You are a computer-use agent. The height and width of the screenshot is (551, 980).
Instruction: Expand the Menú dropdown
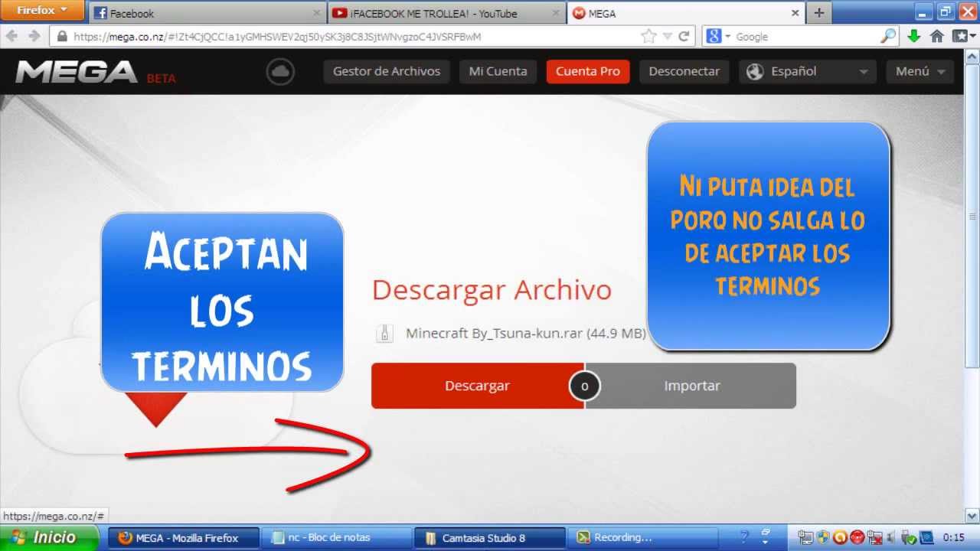[940, 72]
